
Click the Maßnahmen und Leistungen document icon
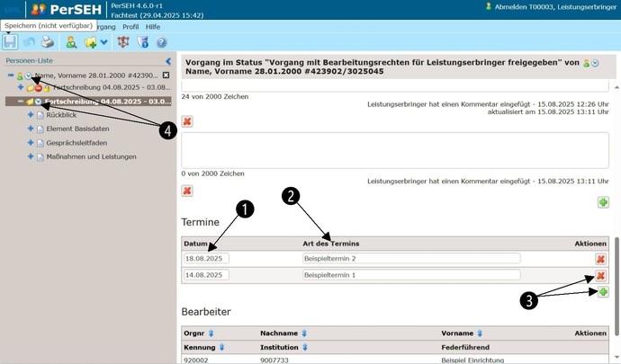pyautogui.click(x=40, y=157)
